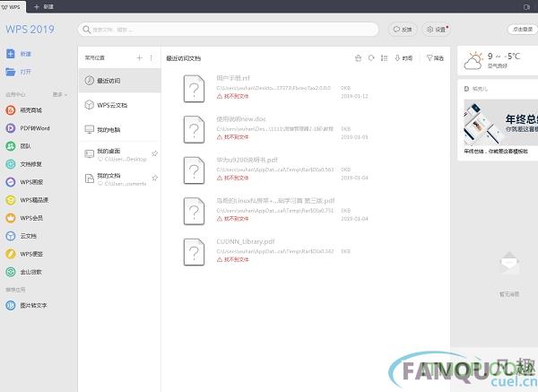
Task: Click the plus icon beside 常用位置
Action: click(139, 57)
